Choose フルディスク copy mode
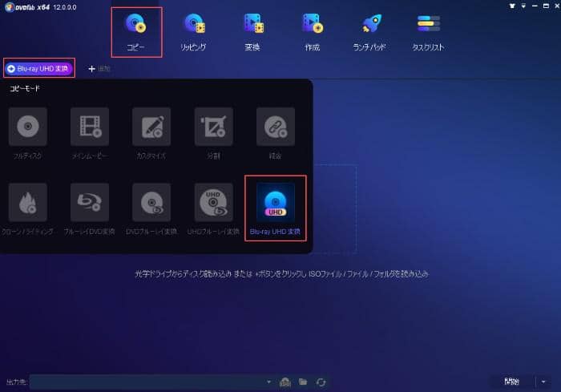Viewport: 561px width, 392px height. [27, 134]
